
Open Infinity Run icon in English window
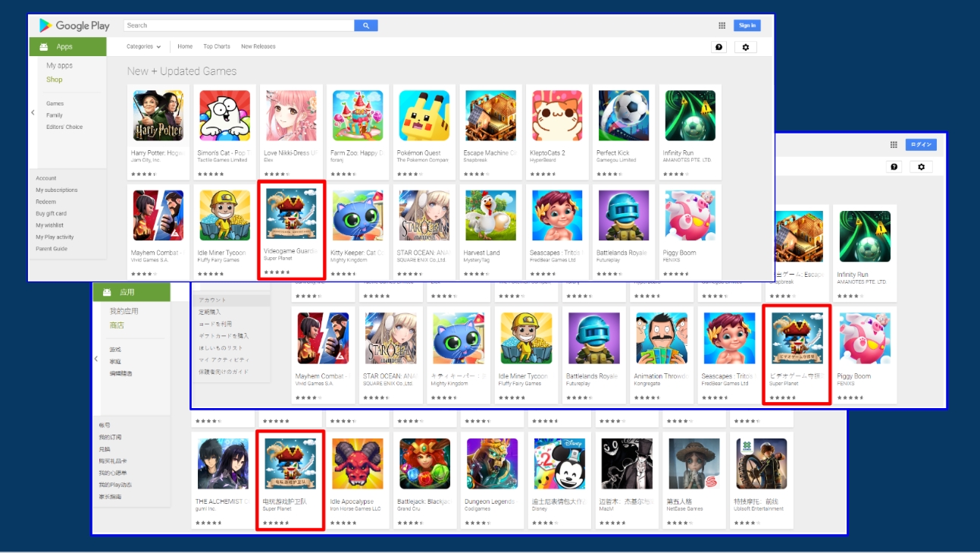tap(690, 116)
